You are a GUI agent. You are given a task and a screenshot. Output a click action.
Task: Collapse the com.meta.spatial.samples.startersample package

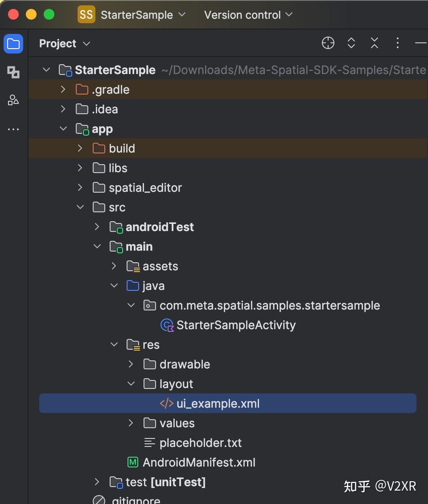coord(131,305)
